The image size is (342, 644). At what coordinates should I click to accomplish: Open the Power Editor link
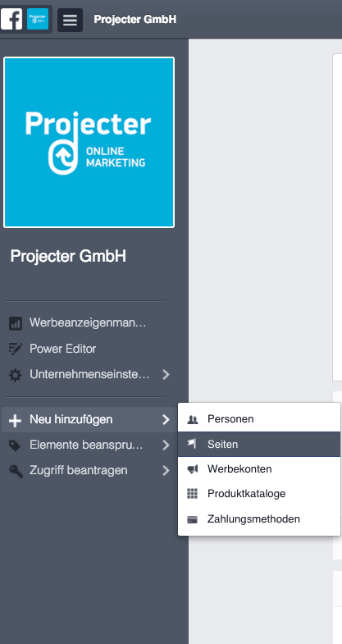63,349
